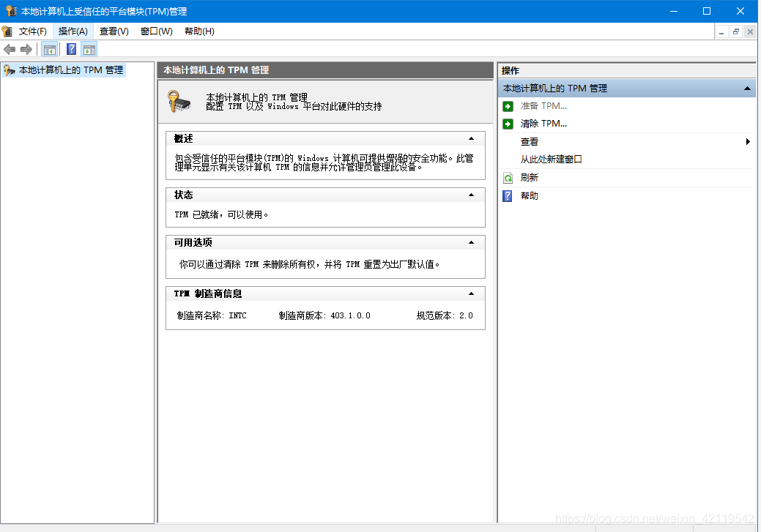Click 清除 TPM... action

point(543,124)
